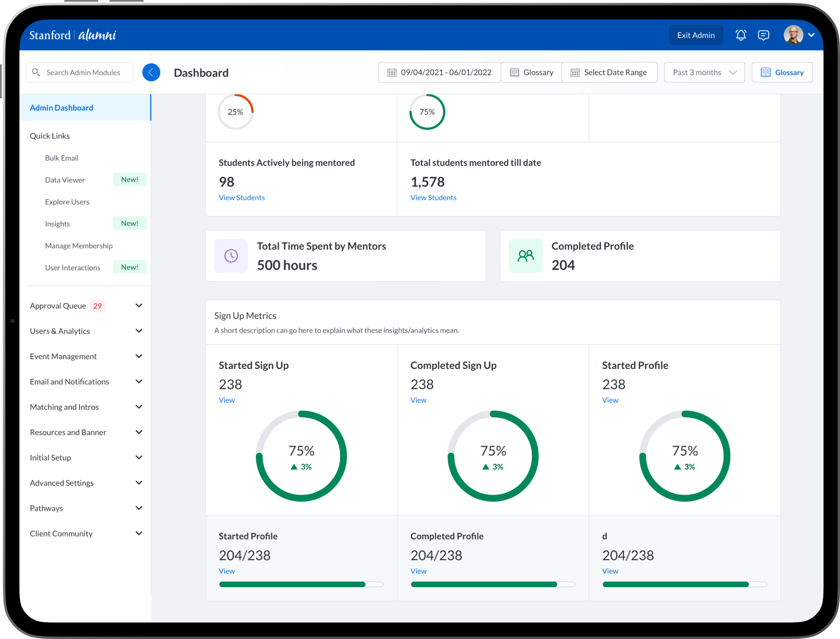Image resolution: width=840 pixels, height=639 pixels.
Task: Open the messages chat icon
Action: (763, 35)
